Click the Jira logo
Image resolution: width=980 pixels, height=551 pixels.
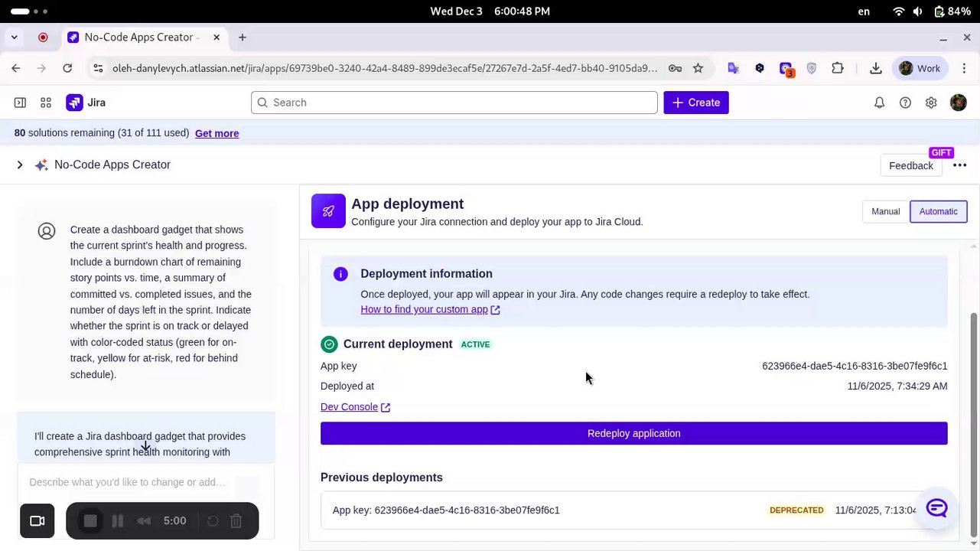[86, 103]
